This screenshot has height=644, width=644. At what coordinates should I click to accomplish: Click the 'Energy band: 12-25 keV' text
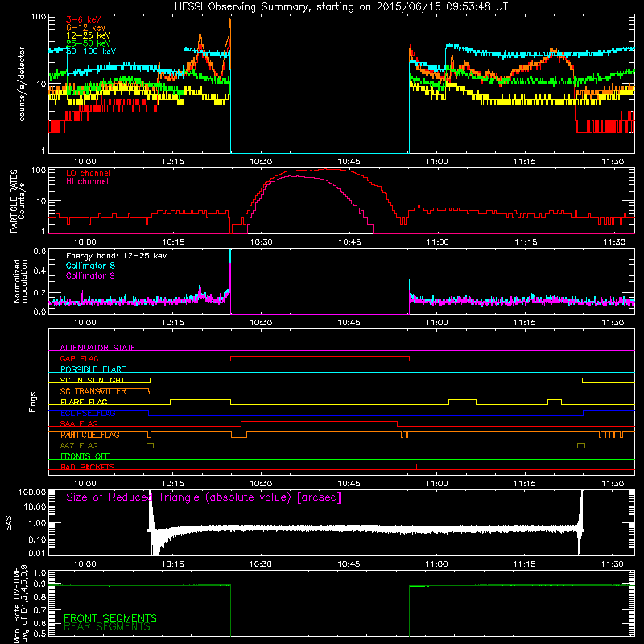117,256
